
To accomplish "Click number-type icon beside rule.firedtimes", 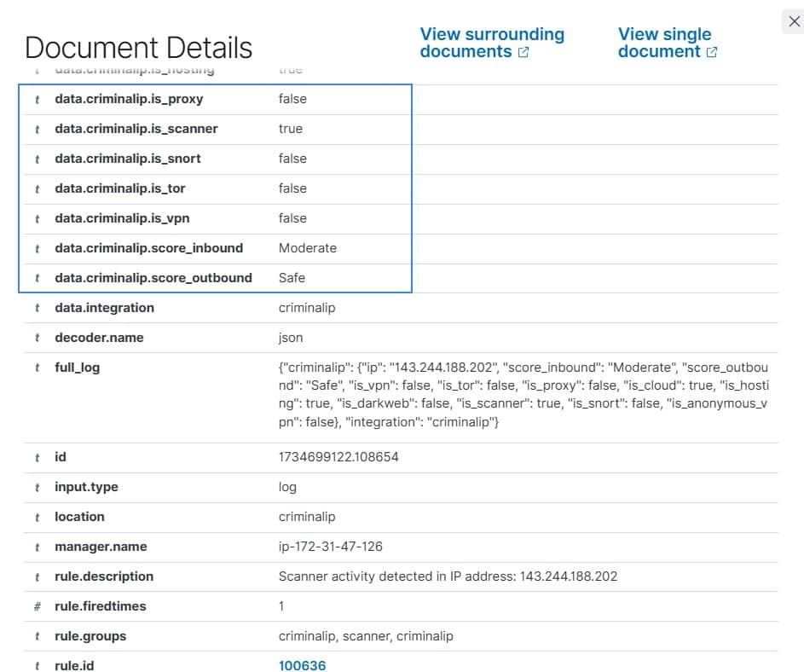I will click(37, 606).
